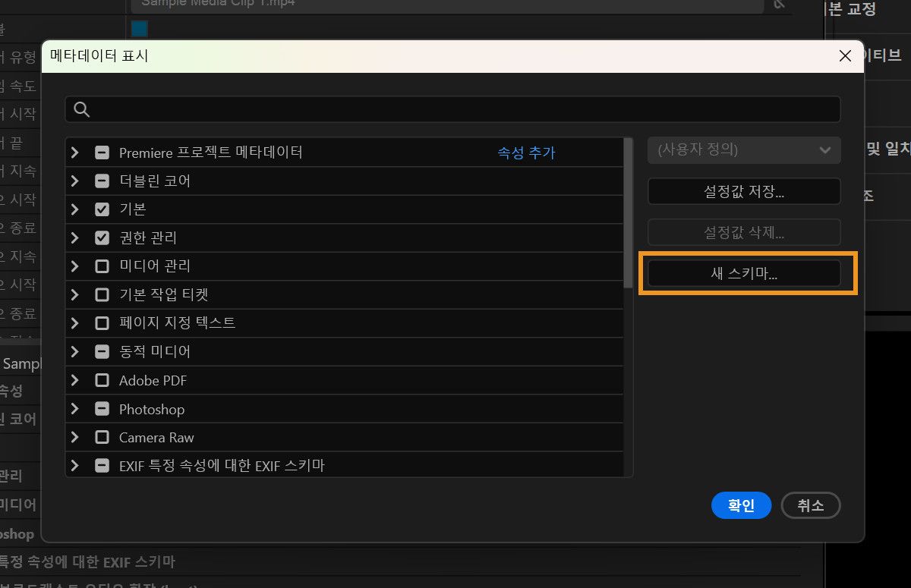Close the 메타데이터 표시 dialog
This screenshot has width=911, height=588.
point(845,56)
